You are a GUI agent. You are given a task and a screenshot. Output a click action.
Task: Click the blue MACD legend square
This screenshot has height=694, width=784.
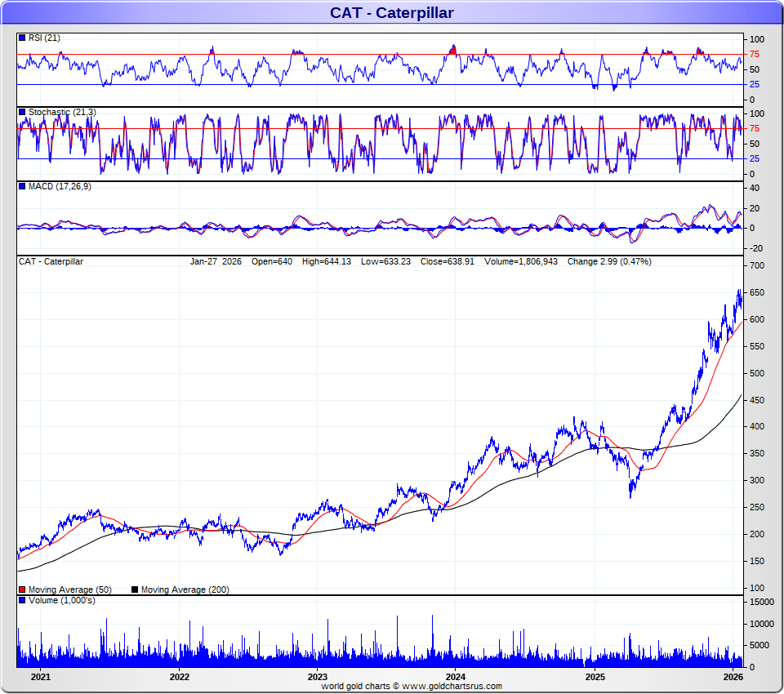click(x=22, y=186)
